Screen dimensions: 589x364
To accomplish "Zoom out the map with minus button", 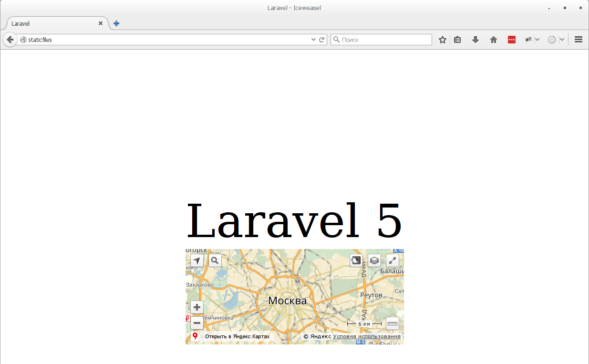I will [x=197, y=323].
